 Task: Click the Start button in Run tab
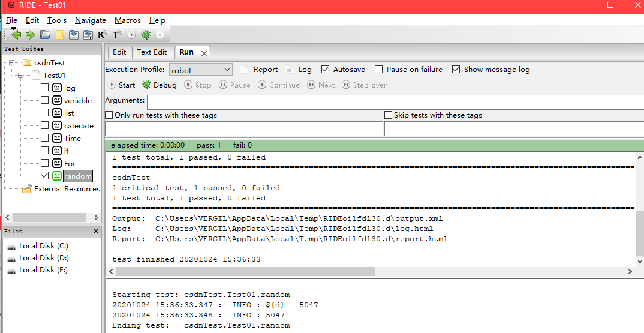pyautogui.click(x=122, y=85)
